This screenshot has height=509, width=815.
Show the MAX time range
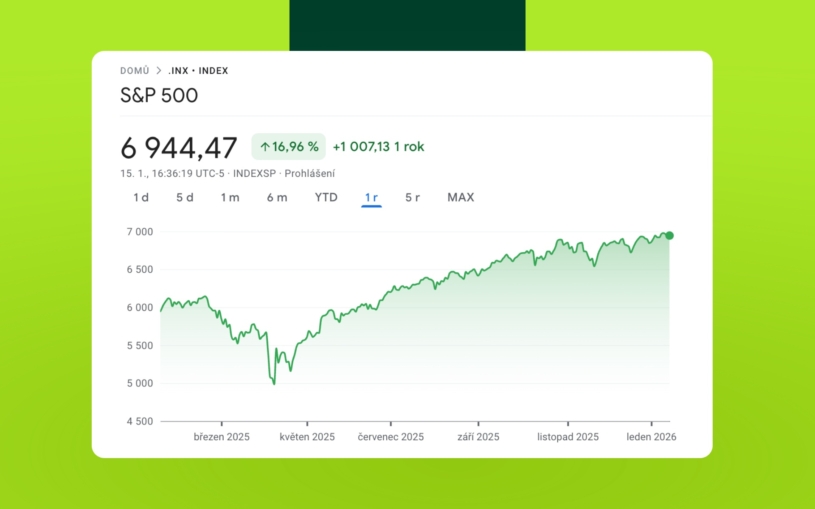(460, 197)
